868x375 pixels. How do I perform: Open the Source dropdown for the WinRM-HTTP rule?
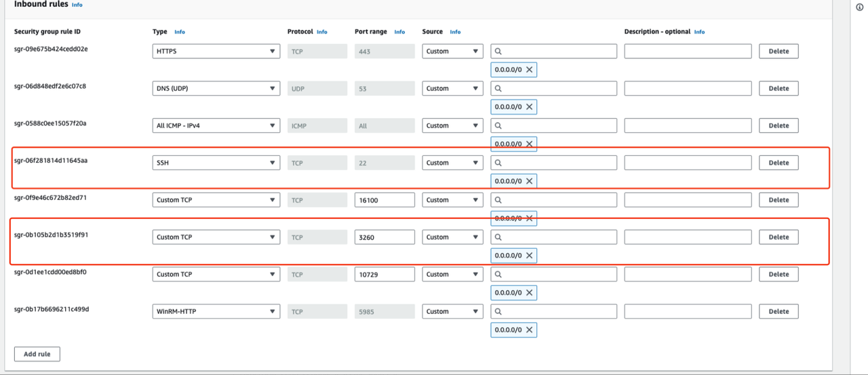[x=452, y=312]
